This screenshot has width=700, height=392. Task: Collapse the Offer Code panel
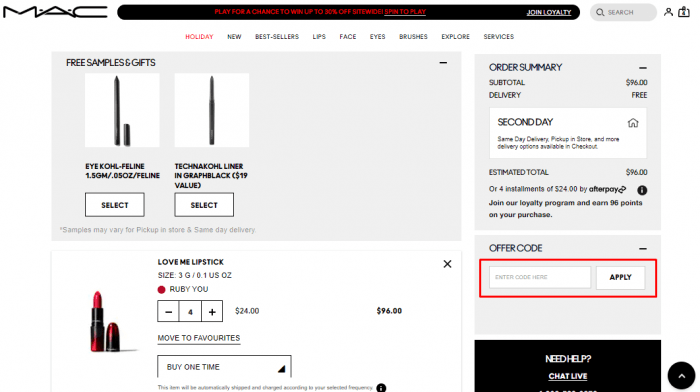coord(642,249)
